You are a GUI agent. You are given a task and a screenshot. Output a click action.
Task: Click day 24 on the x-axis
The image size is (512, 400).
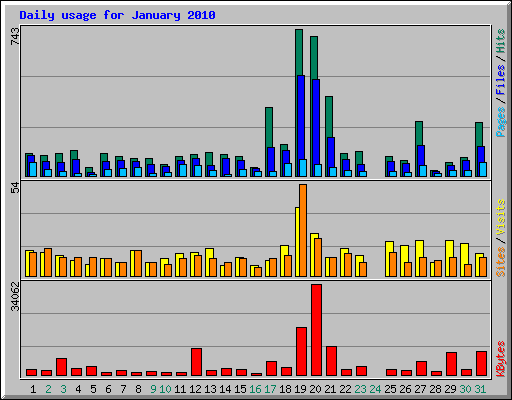coord(375,389)
